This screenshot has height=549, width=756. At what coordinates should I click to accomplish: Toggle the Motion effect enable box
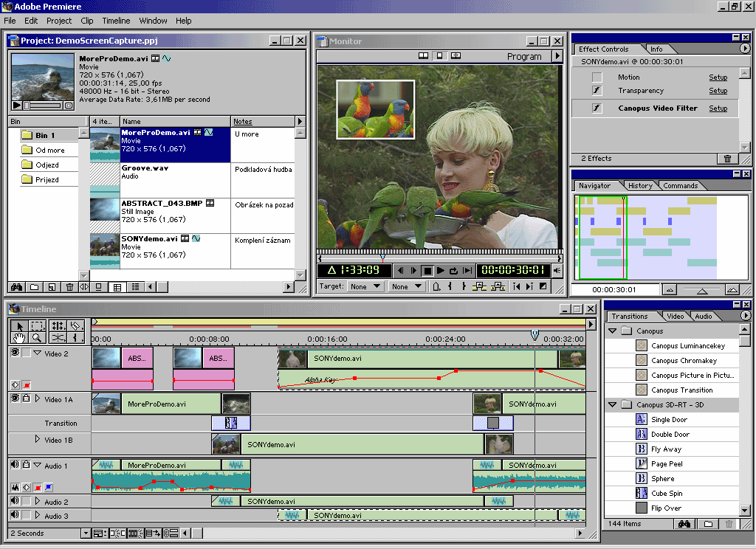597,77
